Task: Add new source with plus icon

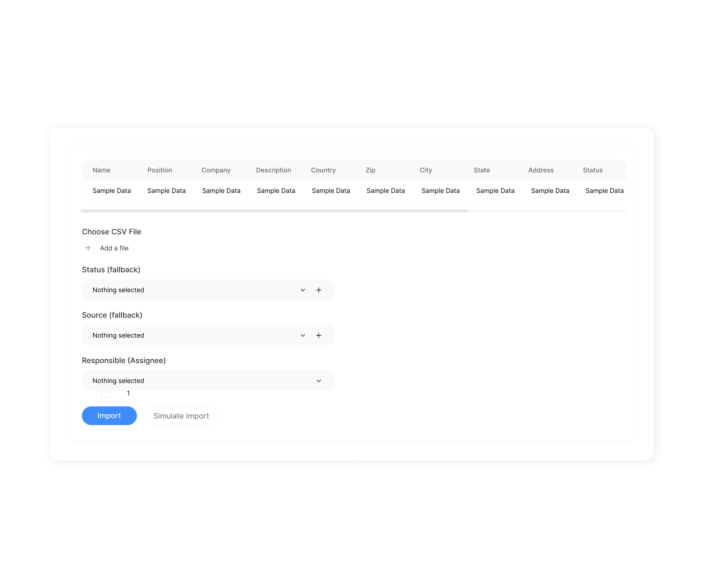Action: coord(319,335)
